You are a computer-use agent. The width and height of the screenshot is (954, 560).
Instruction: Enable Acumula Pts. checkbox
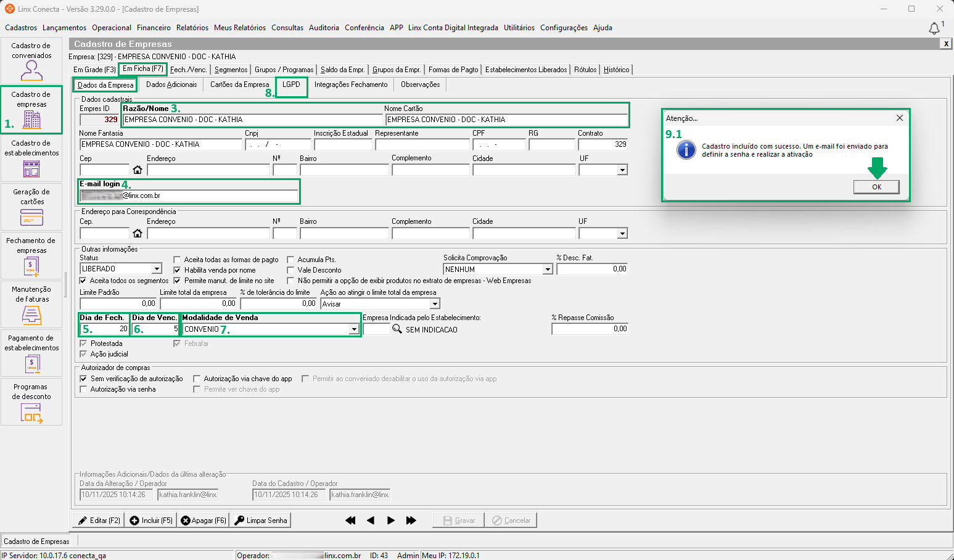click(x=290, y=260)
